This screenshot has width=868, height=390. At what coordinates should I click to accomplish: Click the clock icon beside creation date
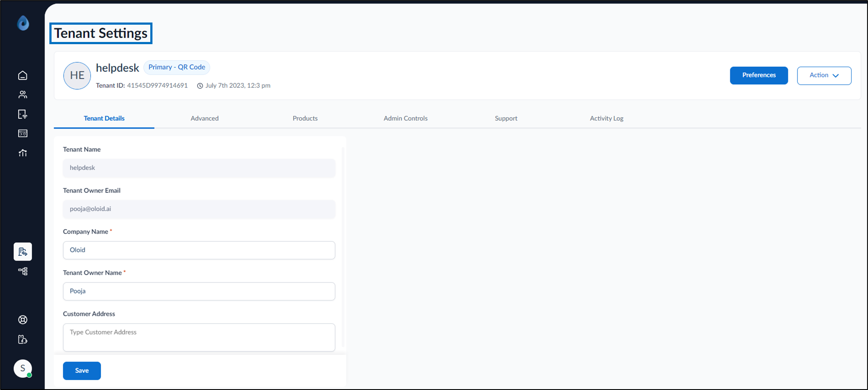tap(200, 86)
